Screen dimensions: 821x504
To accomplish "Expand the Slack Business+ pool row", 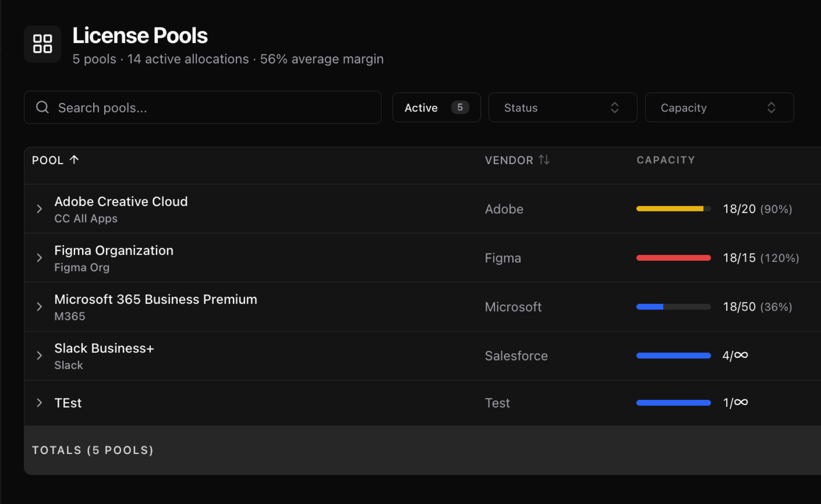I will coord(39,355).
